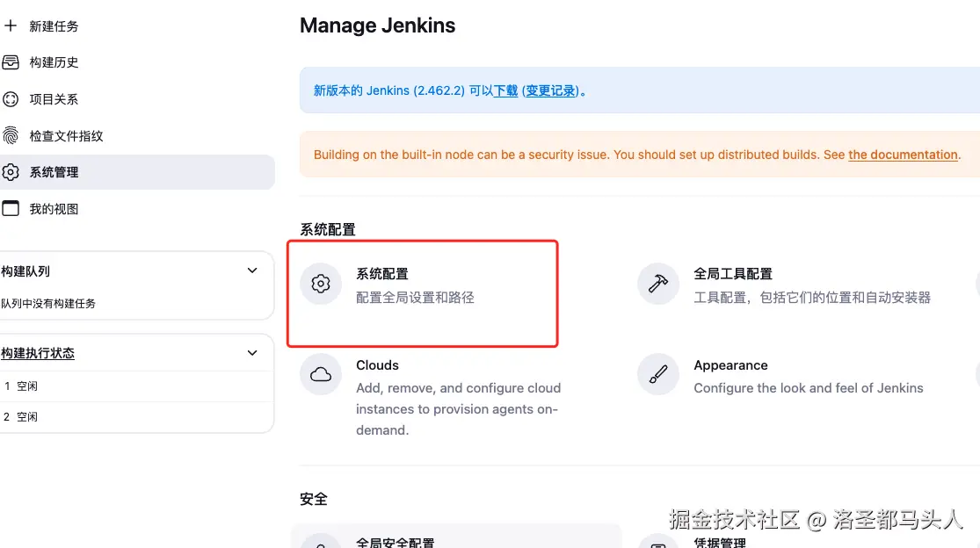Select 项目关系 in the sidebar
The height and width of the screenshot is (548, 980).
[54, 99]
